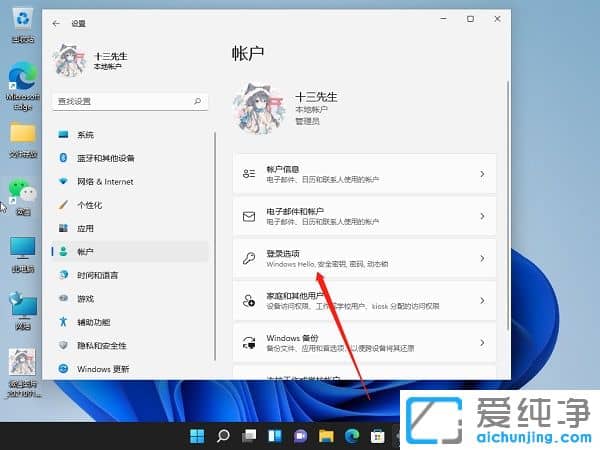Click the Windows Update sync icon

[x=64, y=368]
